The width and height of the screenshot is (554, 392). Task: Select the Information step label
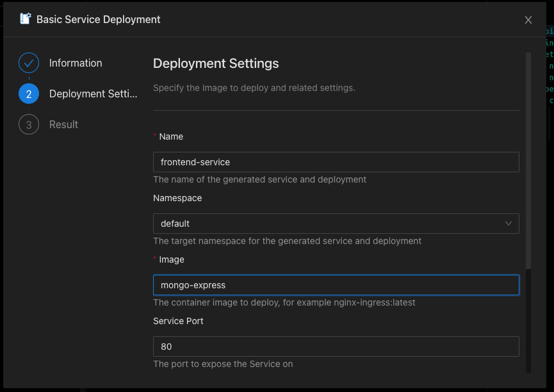[76, 63]
